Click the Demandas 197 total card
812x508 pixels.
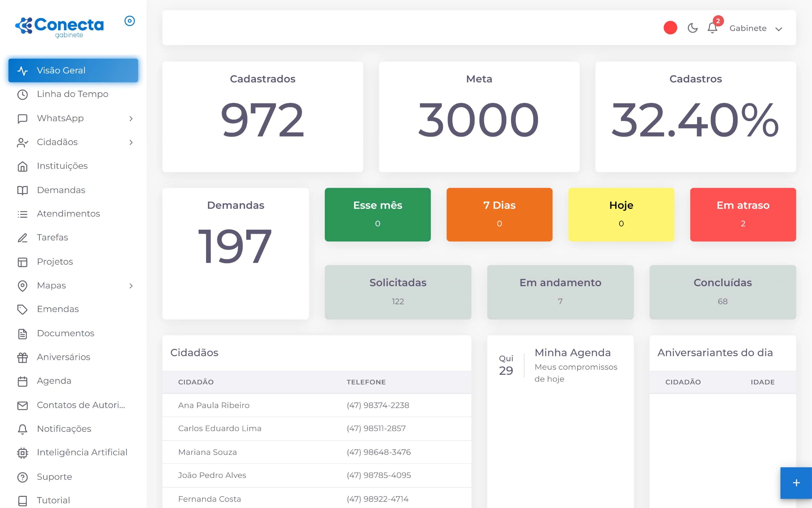pos(235,253)
